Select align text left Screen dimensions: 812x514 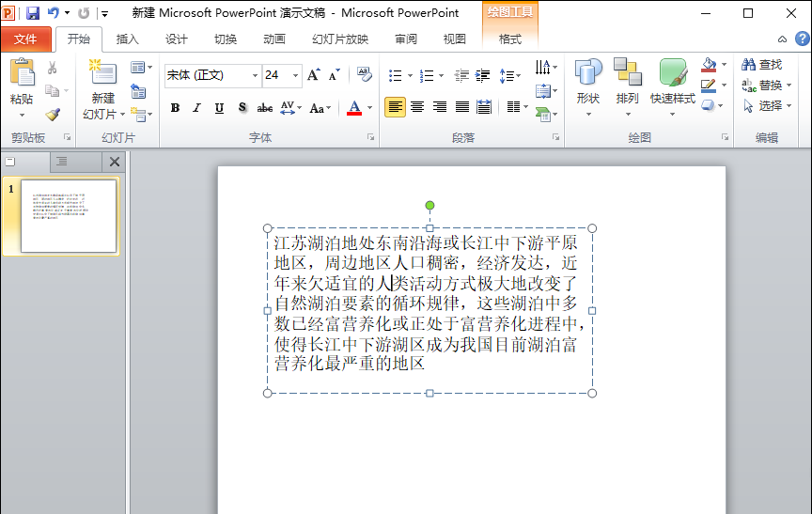click(x=395, y=107)
